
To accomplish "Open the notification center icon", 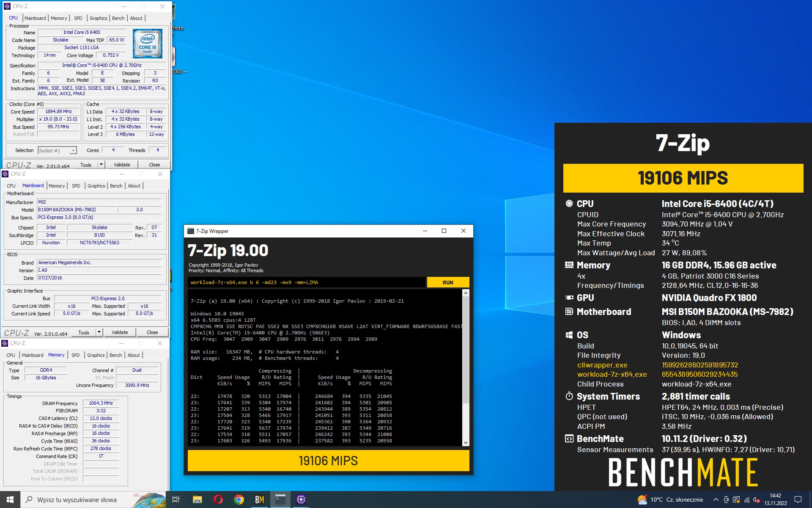I will tap(798, 500).
